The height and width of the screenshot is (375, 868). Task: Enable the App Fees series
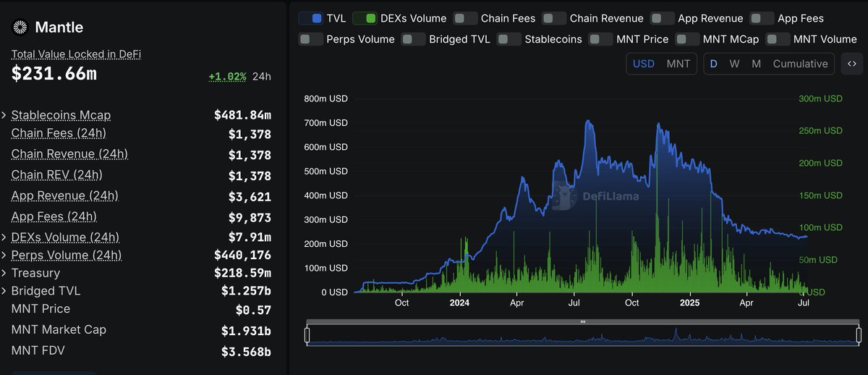(762, 18)
